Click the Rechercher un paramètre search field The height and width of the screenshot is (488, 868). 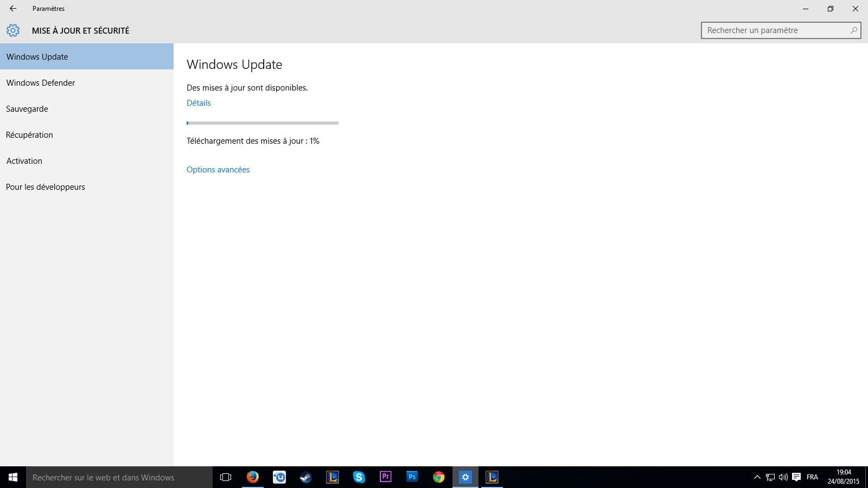pyautogui.click(x=781, y=30)
